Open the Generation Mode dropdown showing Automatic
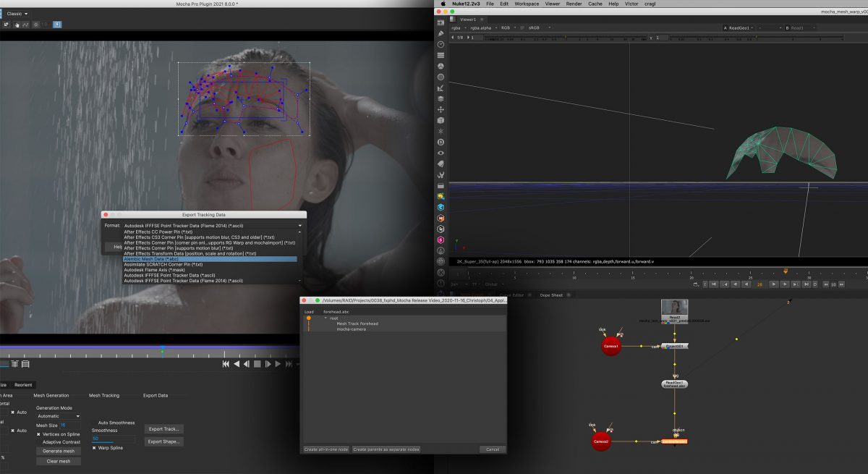This screenshot has width=868, height=474. (x=58, y=416)
